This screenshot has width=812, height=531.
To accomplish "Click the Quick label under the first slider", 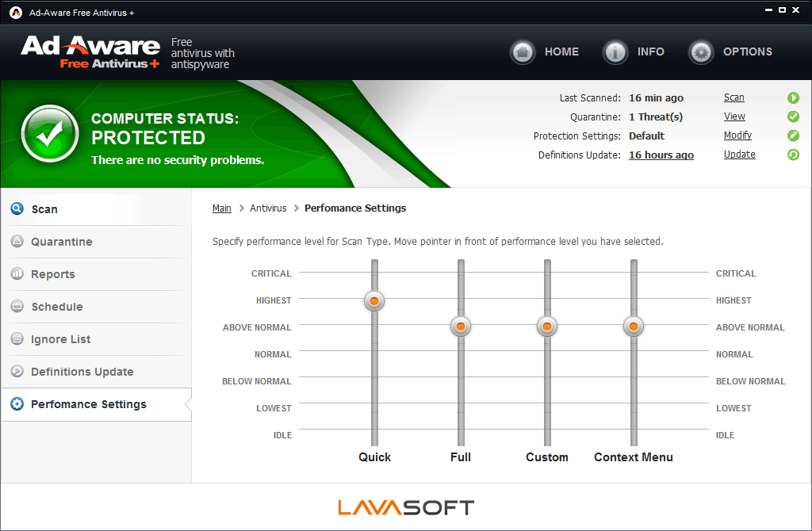I will (374, 457).
